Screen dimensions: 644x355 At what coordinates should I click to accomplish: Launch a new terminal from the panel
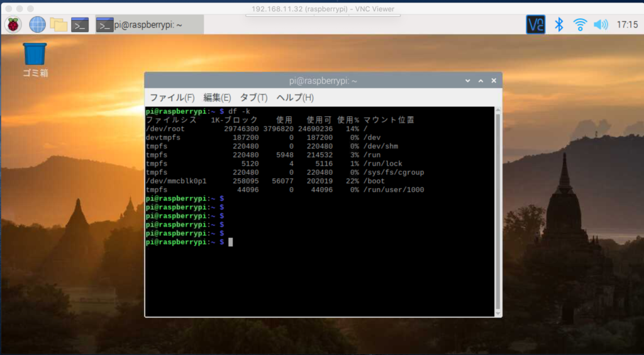[x=79, y=25]
